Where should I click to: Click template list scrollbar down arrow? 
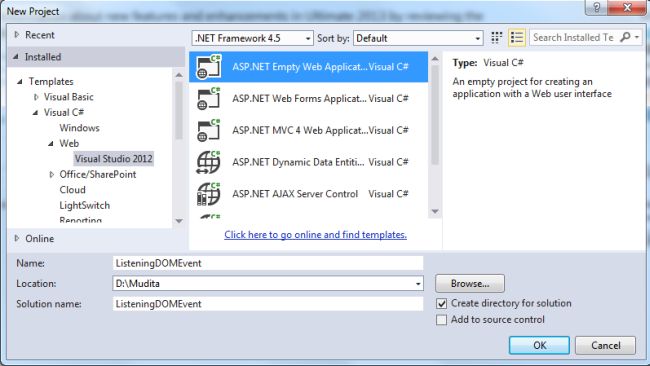(x=435, y=212)
